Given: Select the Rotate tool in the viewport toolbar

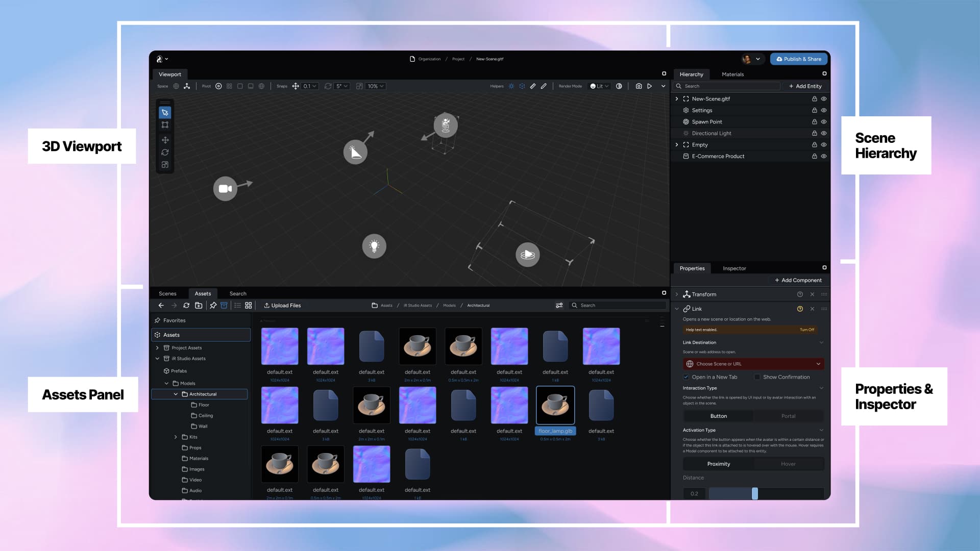Looking at the screenshot, I should tap(165, 152).
